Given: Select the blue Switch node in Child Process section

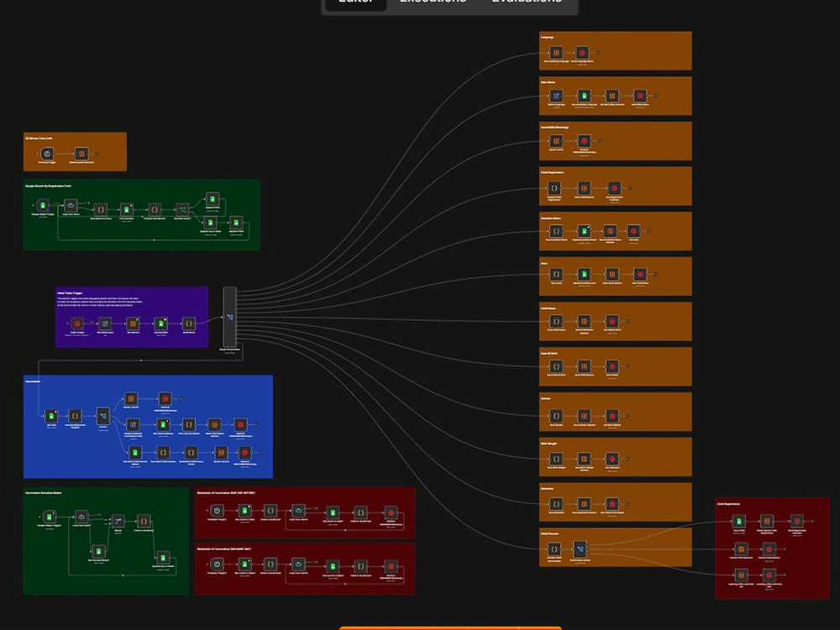Looking at the screenshot, I should [x=580, y=549].
